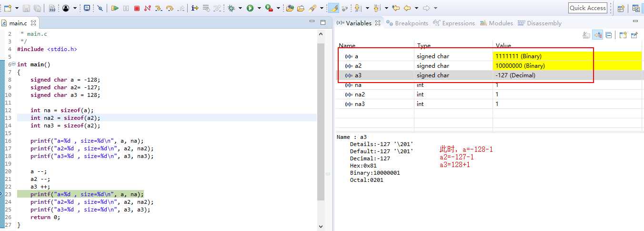The width and height of the screenshot is (644, 231).
Task: Click the Open Perspective icon
Action: click(x=621, y=8)
